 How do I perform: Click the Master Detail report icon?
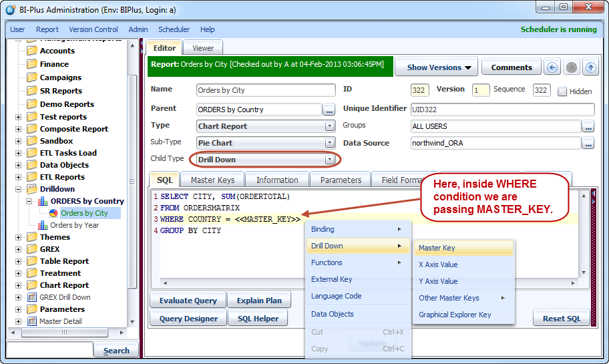point(31,321)
